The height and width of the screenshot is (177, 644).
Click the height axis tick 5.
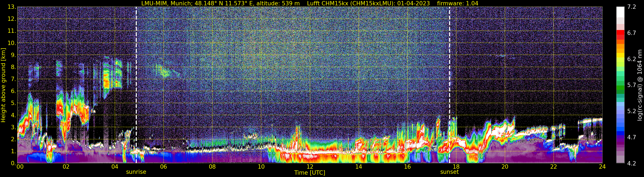click(13, 103)
